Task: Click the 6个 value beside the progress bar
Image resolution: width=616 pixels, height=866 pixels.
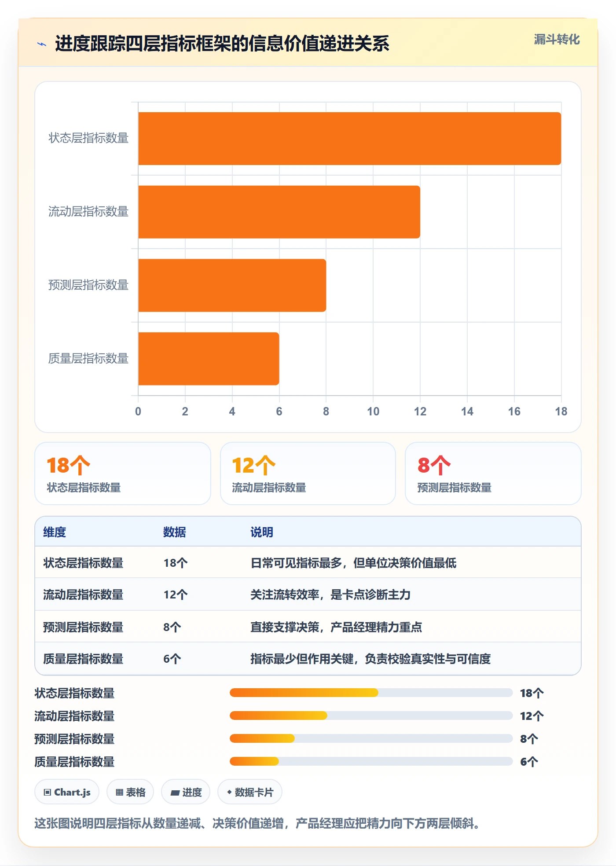Action: pos(529,762)
